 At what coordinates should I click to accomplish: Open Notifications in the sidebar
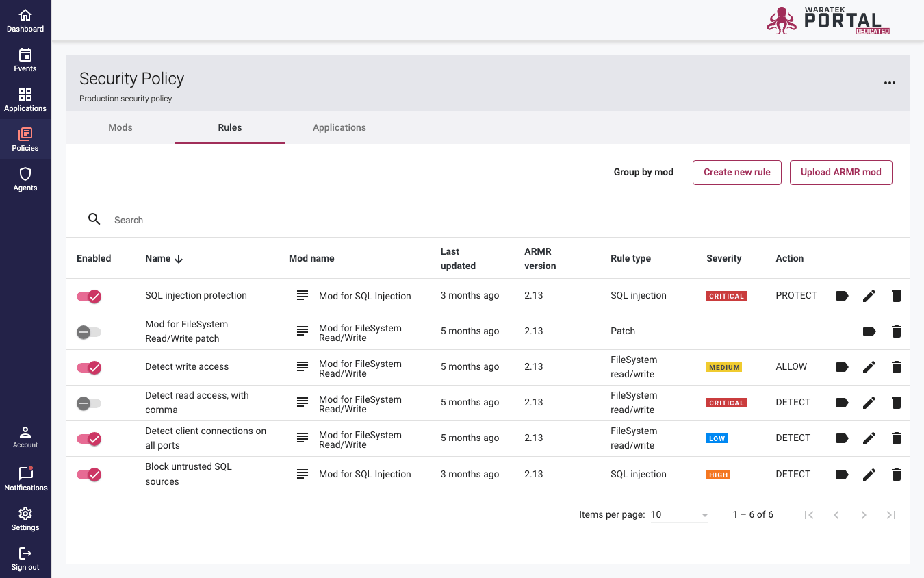point(25,479)
